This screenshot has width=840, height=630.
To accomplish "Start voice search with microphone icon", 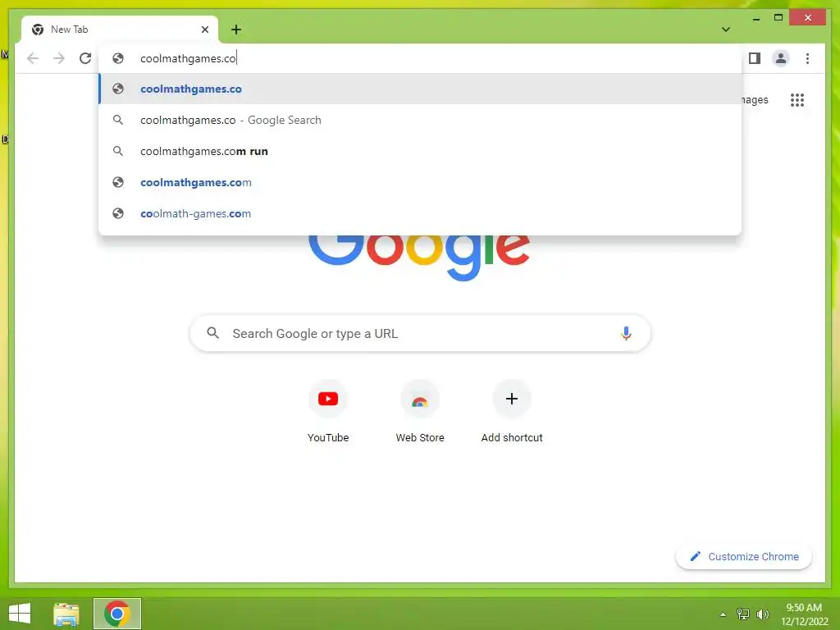I will pos(626,333).
